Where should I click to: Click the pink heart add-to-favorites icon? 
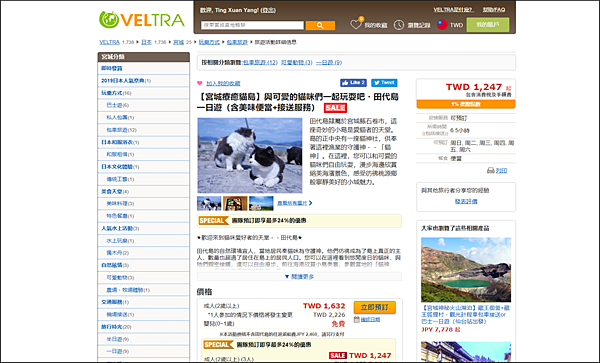point(199,83)
